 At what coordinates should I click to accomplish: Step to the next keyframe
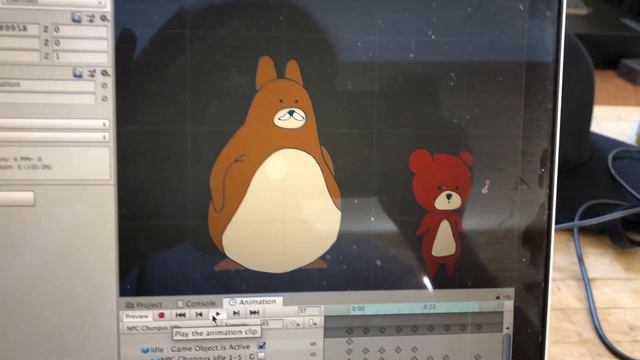click(x=236, y=313)
